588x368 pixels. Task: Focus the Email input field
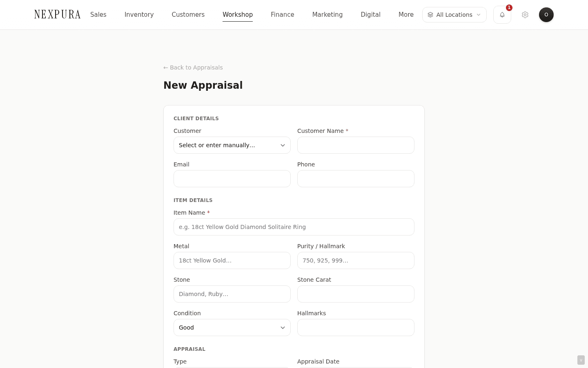click(x=232, y=179)
